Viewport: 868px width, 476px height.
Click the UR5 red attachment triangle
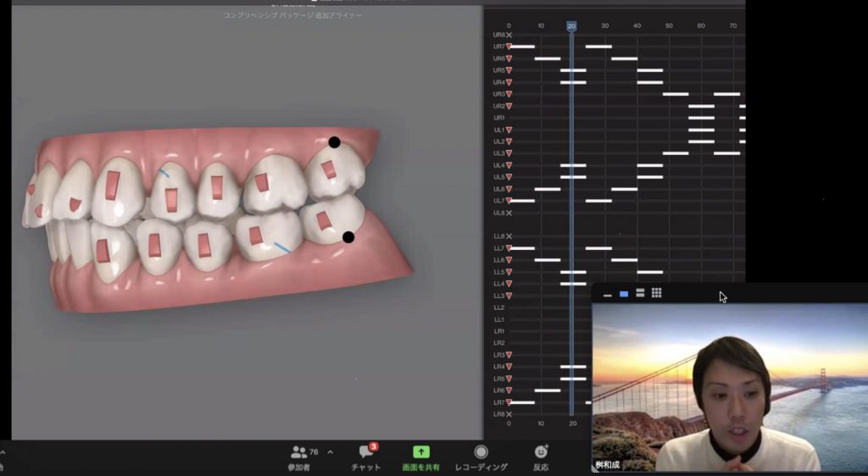coord(509,71)
